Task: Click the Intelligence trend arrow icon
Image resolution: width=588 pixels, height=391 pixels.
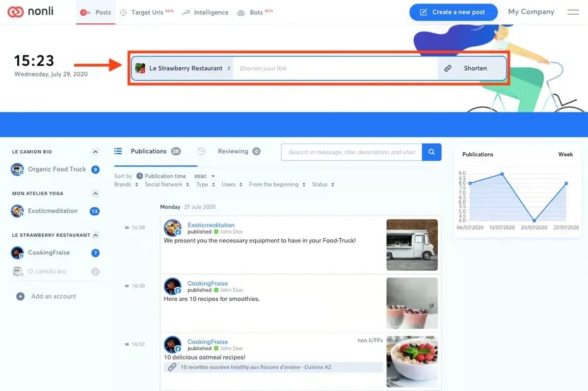Action: 185,12
